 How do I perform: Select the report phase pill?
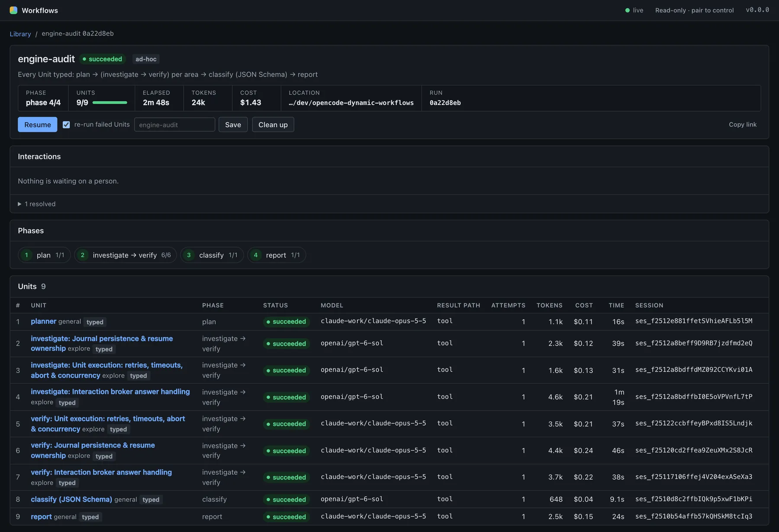point(277,255)
